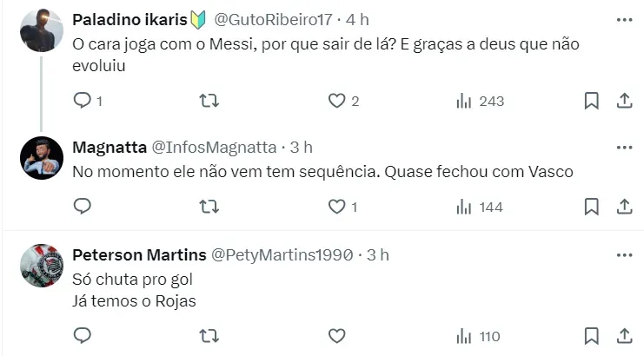Repost the Paladino ikaris tweet
Screen dimensions: 644x356
[209, 101]
